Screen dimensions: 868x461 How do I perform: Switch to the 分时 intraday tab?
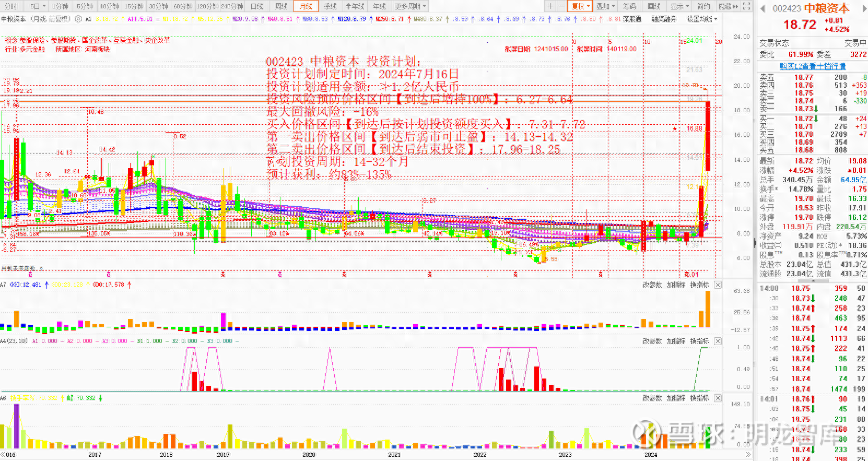pos(11,6)
